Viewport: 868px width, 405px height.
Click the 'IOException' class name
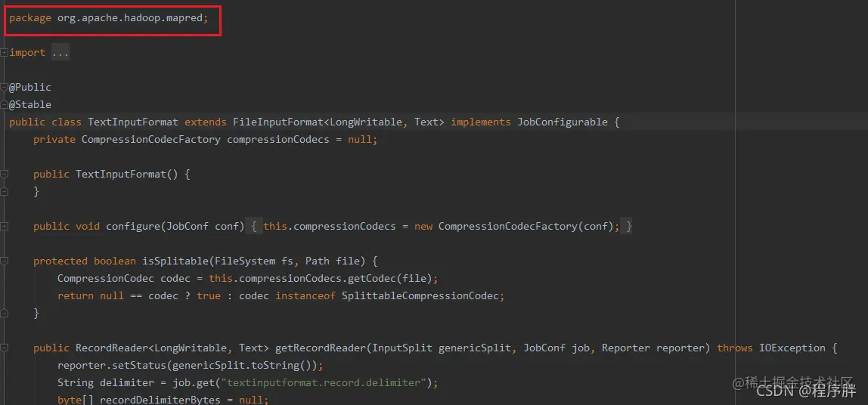pyautogui.click(x=792, y=348)
